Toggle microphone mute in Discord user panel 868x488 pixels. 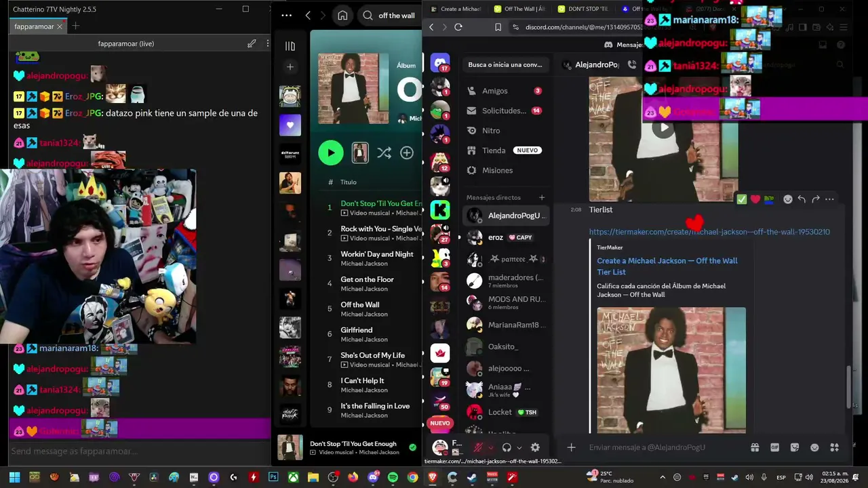478,447
